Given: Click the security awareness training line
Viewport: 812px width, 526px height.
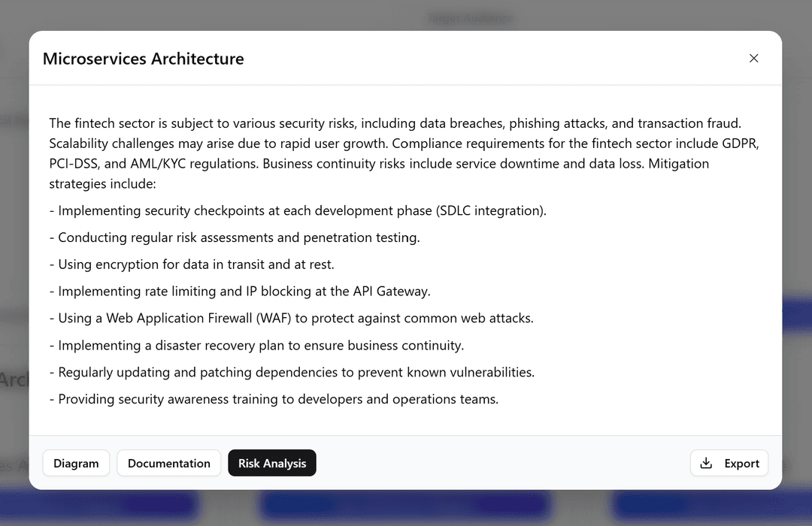Looking at the screenshot, I should click(x=273, y=399).
